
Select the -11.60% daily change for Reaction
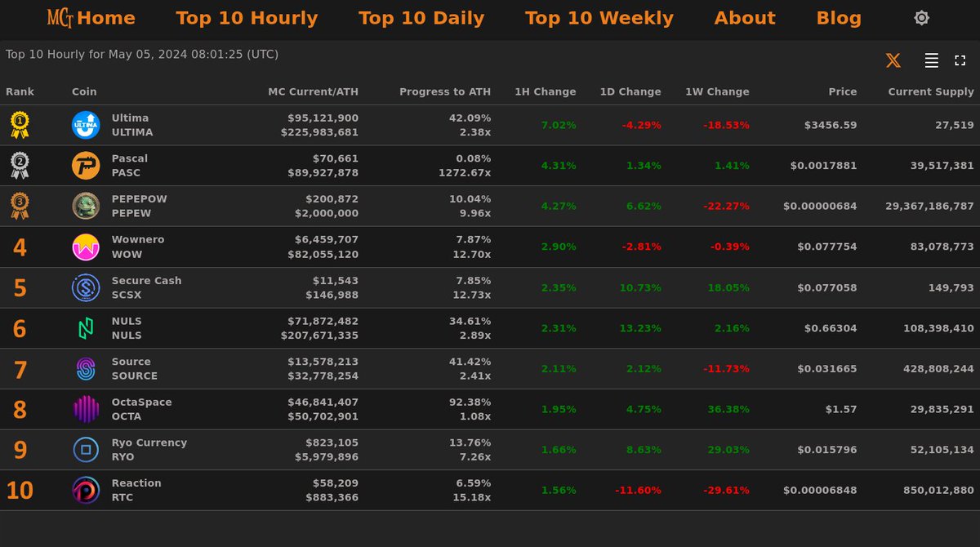click(x=638, y=491)
